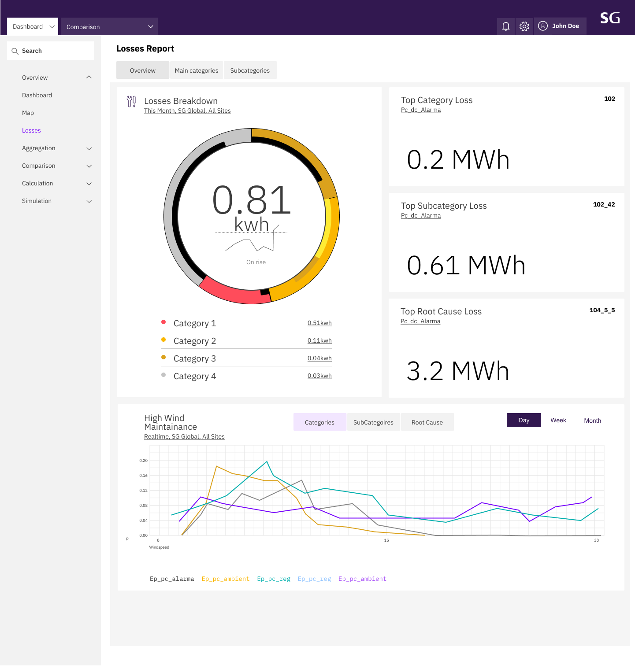This screenshot has height=672, width=635.
Task: Expand the Aggregation sidebar section
Action: [57, 148]
